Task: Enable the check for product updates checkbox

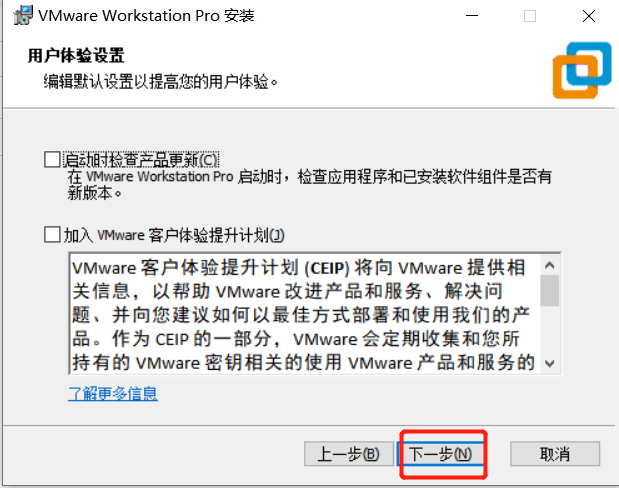Action: 52,160
